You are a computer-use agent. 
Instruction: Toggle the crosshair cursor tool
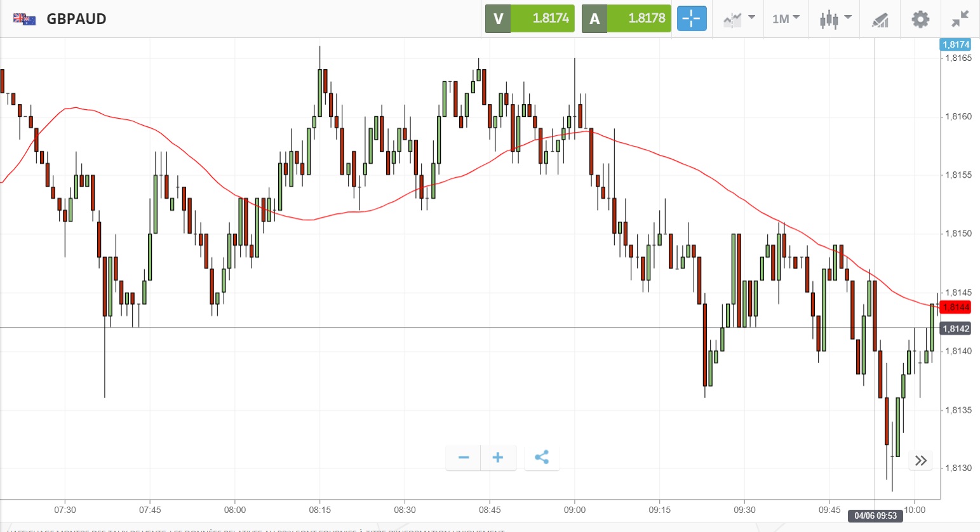tap(691, 19)
